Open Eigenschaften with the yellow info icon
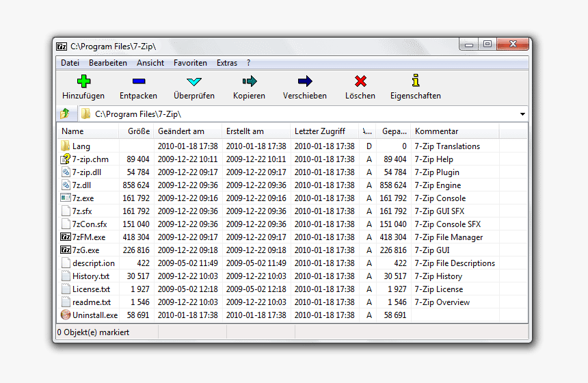The width and height of the screenshot is (588, 383). (415, 81)
